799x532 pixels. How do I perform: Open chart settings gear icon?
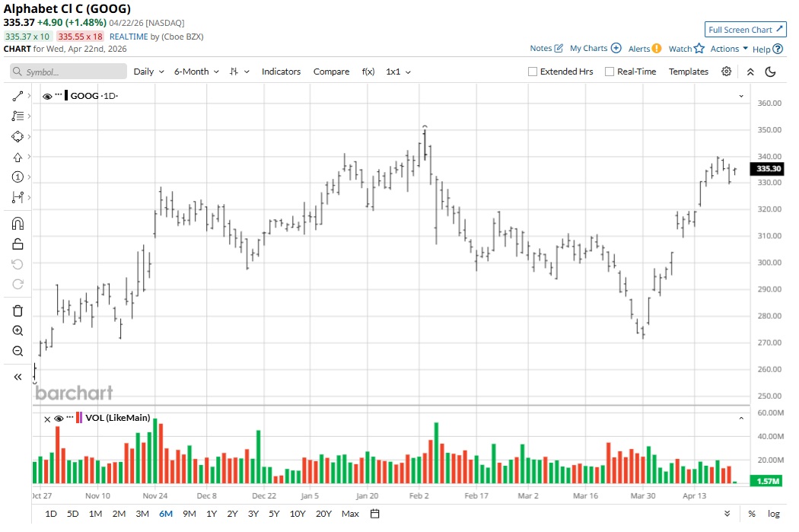(x=726, y=72)
